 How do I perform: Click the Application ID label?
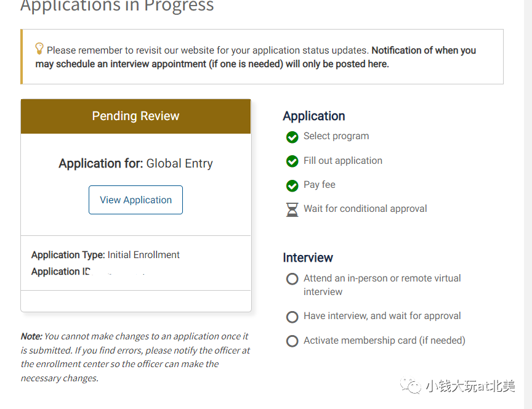pyautogui.click(x=61, y=272)
